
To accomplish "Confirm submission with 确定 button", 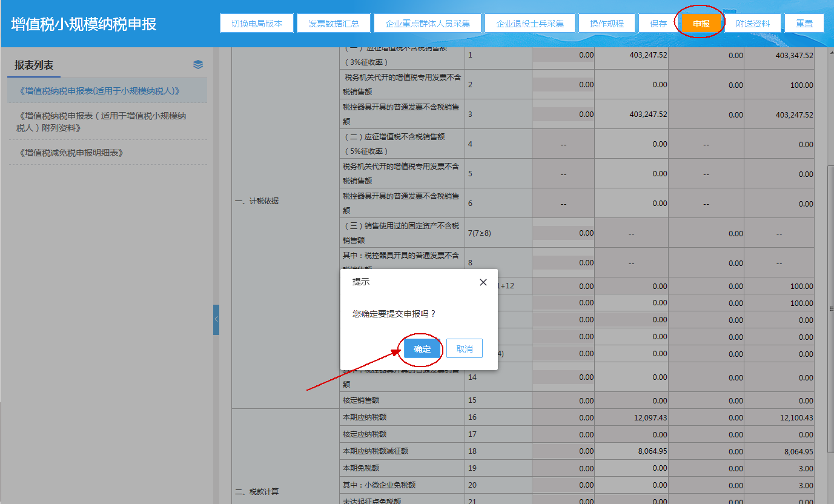I will pos(422,349).
